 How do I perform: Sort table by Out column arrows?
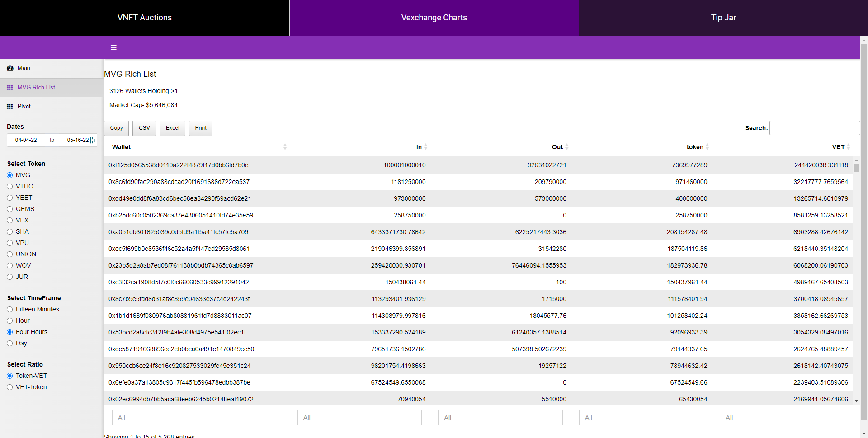pos(567,147)
